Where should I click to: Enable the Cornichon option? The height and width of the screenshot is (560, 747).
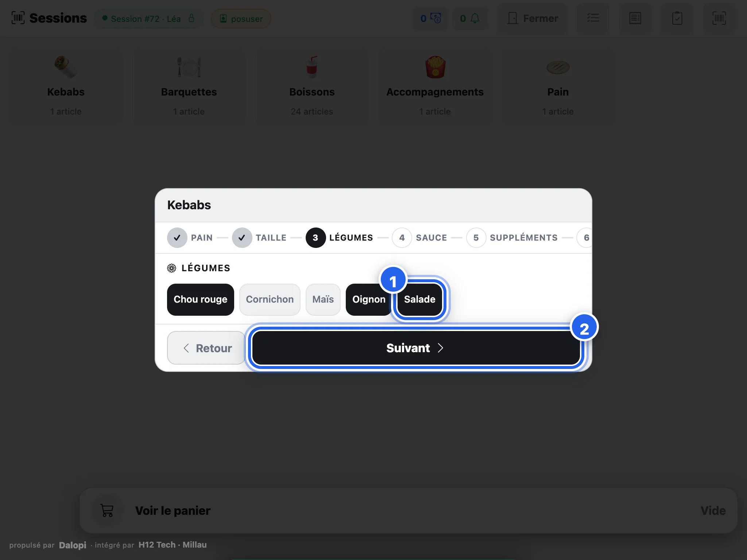(270, 299)
